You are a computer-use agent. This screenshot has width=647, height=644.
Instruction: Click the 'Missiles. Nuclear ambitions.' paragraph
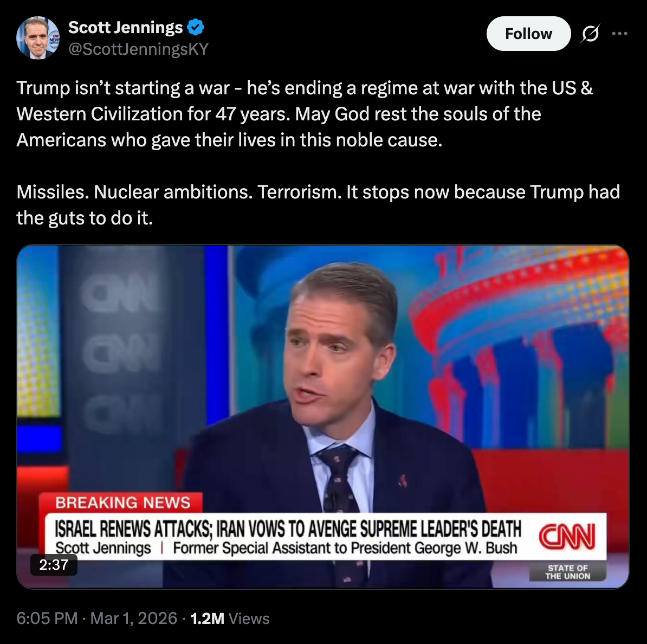(318, 205)
